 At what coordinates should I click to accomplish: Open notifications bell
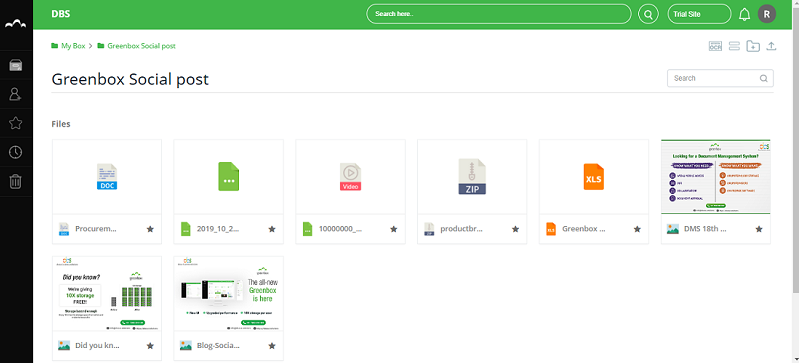coord(744,14)
